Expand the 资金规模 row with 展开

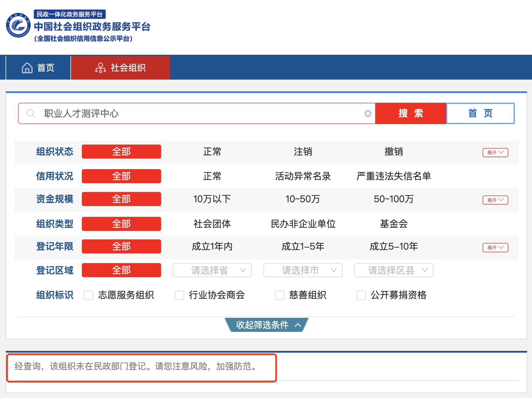[x=495, y=200]
